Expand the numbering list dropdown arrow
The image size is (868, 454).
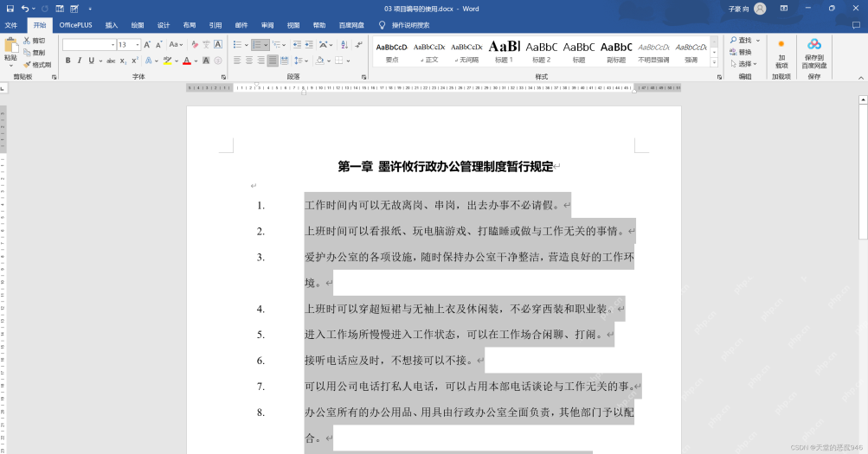pos(266,45)
